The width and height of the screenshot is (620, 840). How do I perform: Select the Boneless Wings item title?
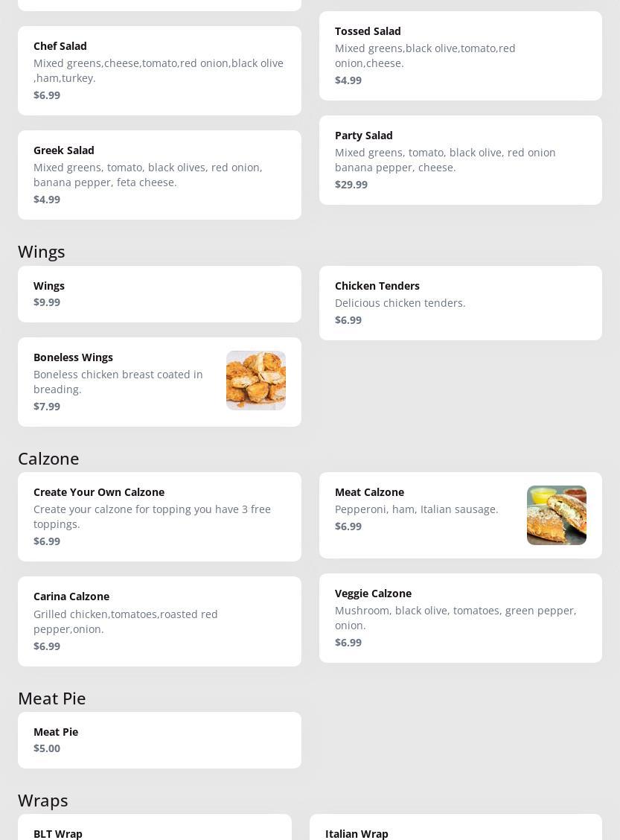73,357
